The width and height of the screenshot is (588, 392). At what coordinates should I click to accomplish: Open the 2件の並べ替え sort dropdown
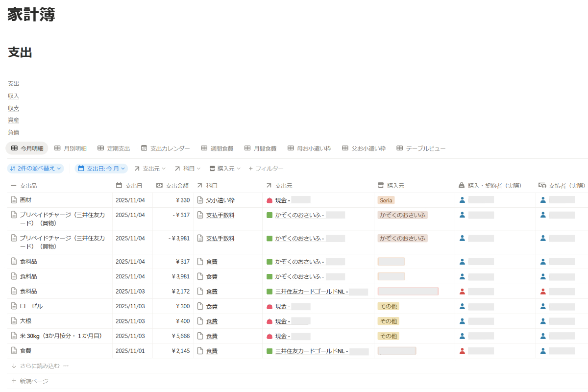pos(36,169)
